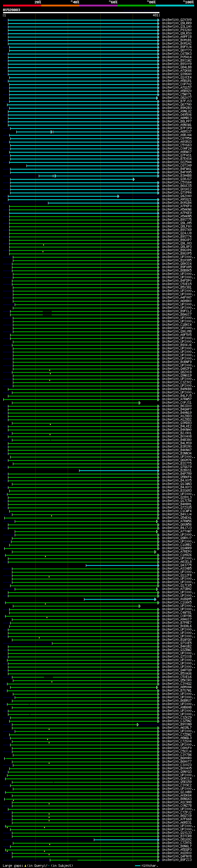Click the orange ~40% identity legend segment
Image resolution: width=197 pixels, height=868 pixels.
click(x=60, y=6)
